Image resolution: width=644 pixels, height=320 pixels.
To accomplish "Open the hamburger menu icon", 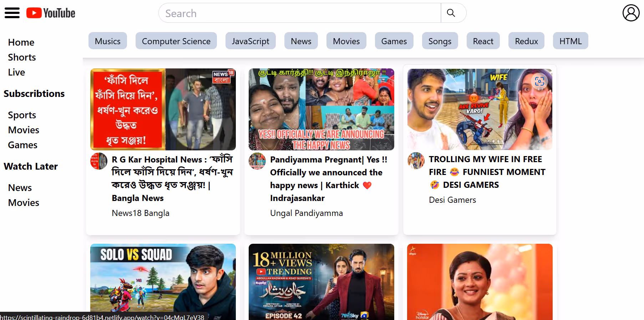I will point(12,13).
